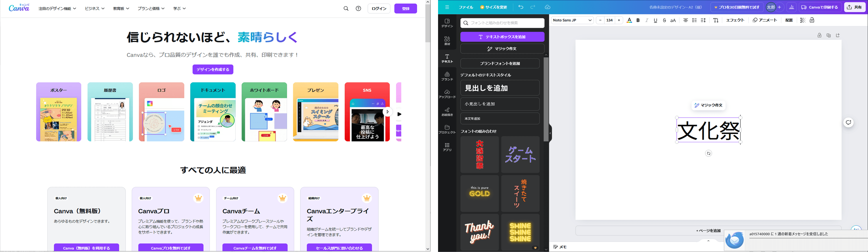Viewport: 868px width, 252px height.
Task: Click the undo arrow in editor header
Action: coord(521,7)
